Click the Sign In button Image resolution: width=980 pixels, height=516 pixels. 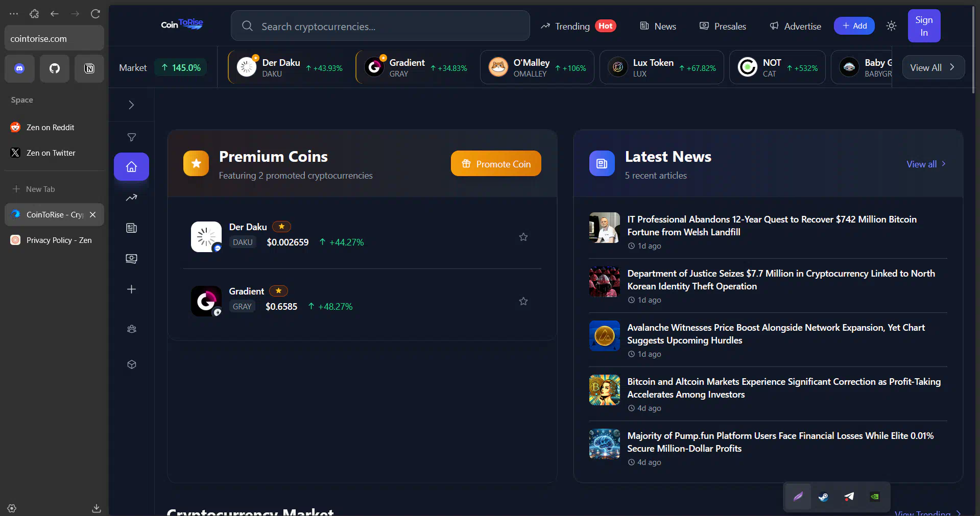click(x=923, y=26)
